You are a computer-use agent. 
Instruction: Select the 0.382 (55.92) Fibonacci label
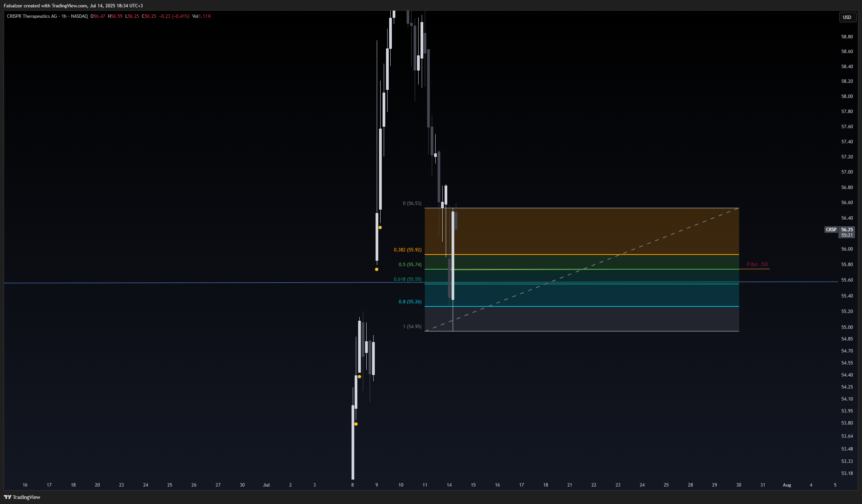coord(407,250)
